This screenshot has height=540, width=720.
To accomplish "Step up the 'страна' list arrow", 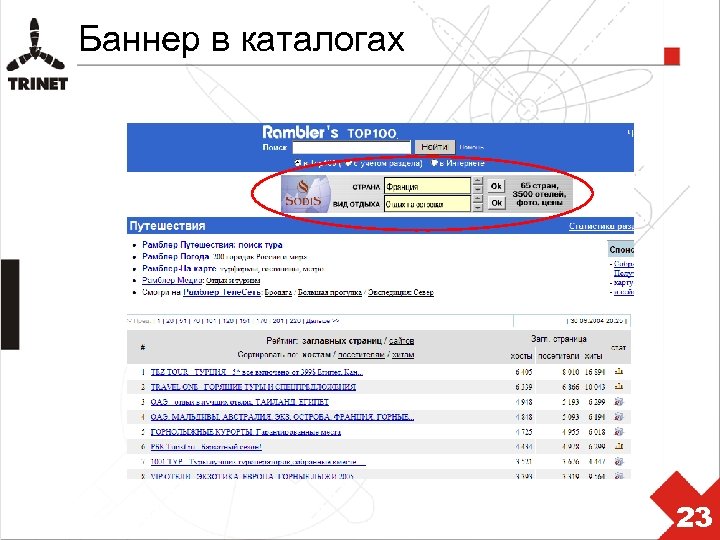I will pyautogui.click(x=478, y=182).
